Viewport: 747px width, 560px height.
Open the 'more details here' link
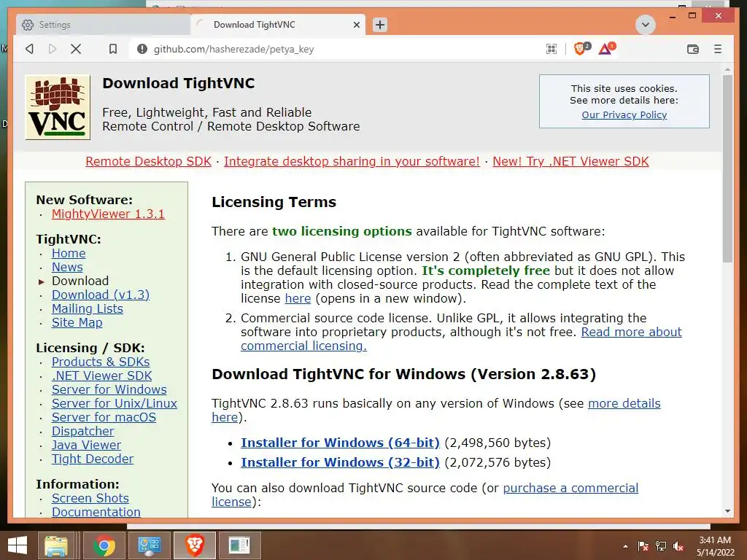tap(624, 403)
